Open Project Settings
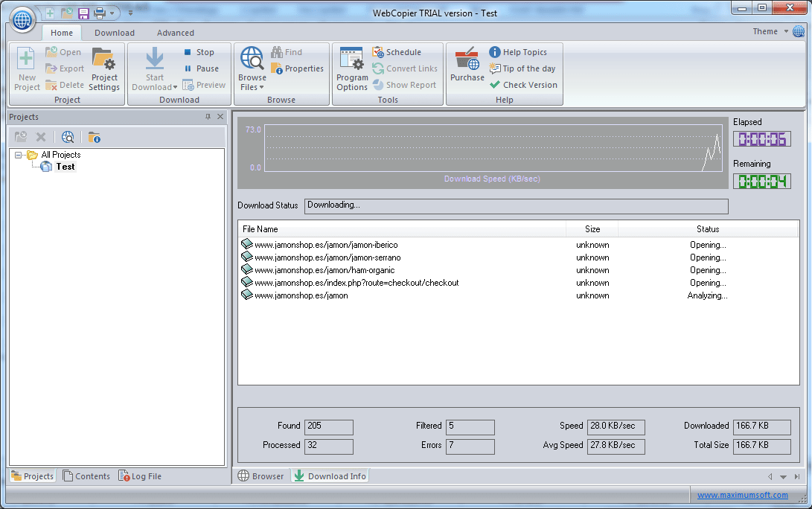The height and width of the screenshot is (509, 812). pyautogui.click(x=103, y=69)
